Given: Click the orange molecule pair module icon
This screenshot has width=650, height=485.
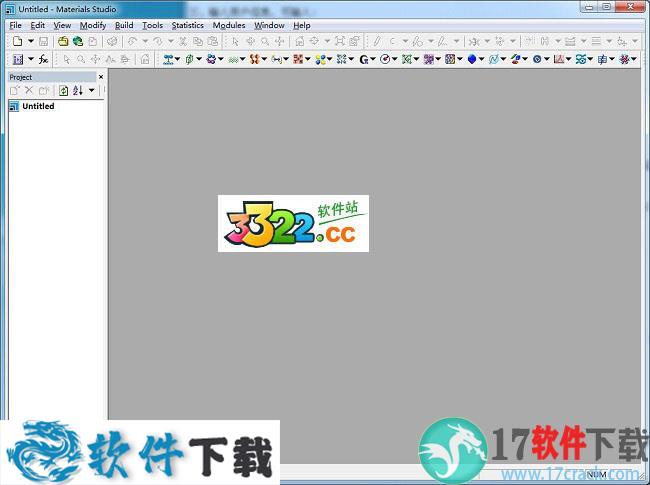Looking at the screenshot, I should (x=255, y=59).
